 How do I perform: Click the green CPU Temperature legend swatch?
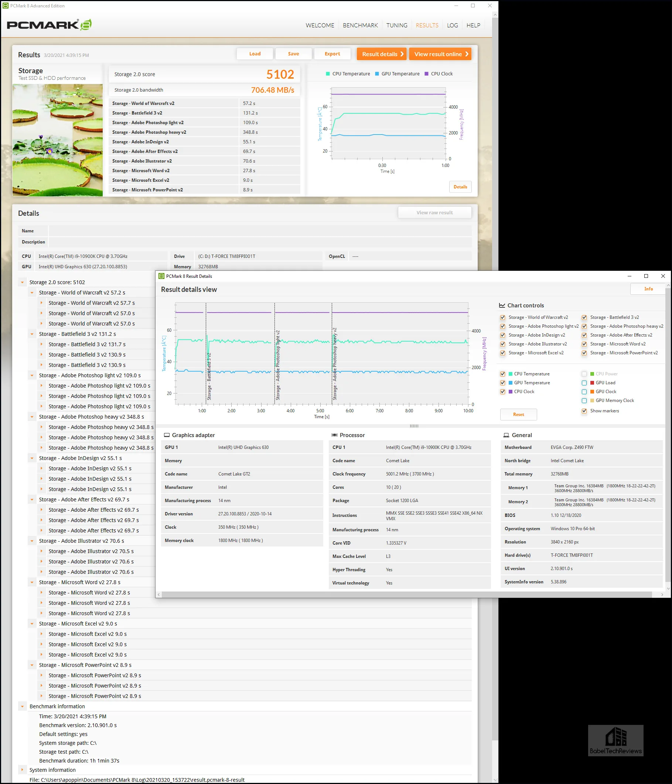[328, 74]
